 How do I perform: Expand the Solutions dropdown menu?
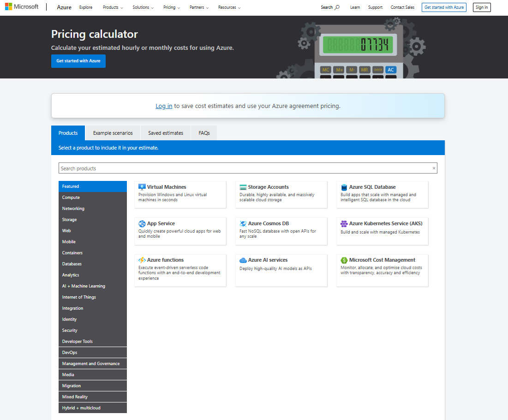[x=143, y=7]
